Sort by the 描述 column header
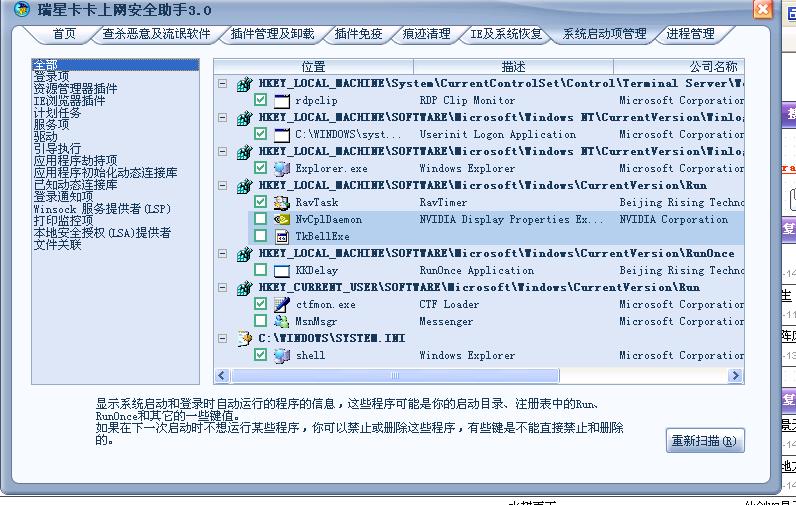 (x=513, y=66)
